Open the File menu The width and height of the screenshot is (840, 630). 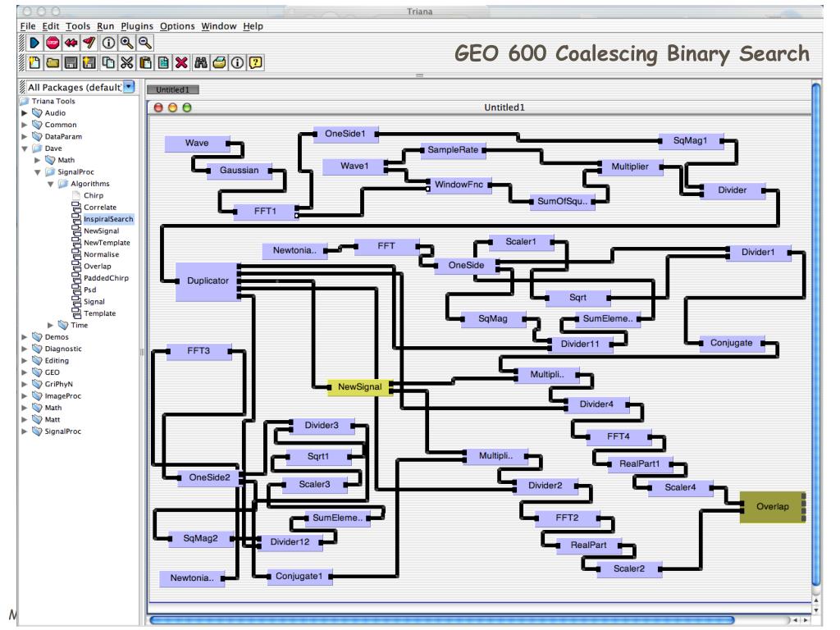coord(28,25)
